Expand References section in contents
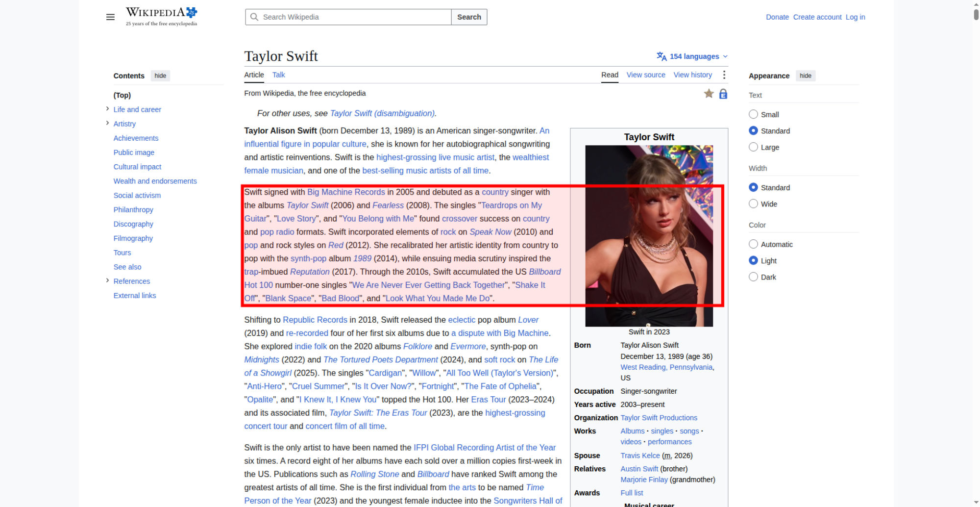980x507 pixels. pos(107,280)
